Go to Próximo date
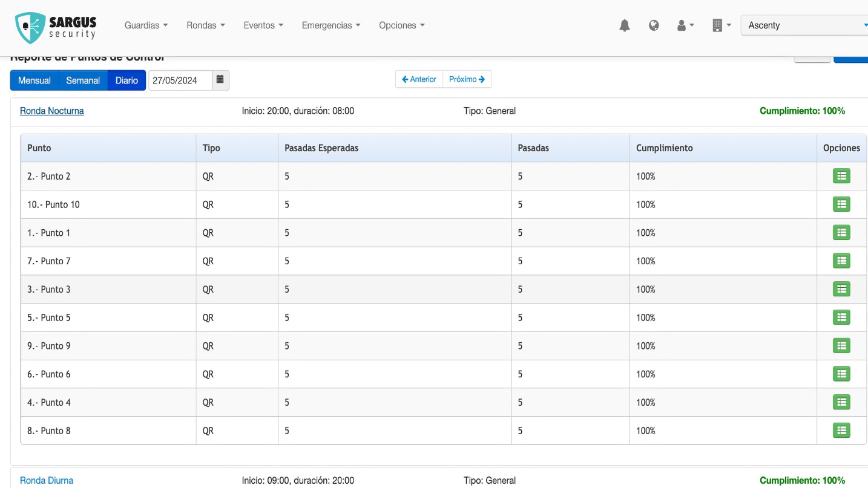 pos(467,79)
